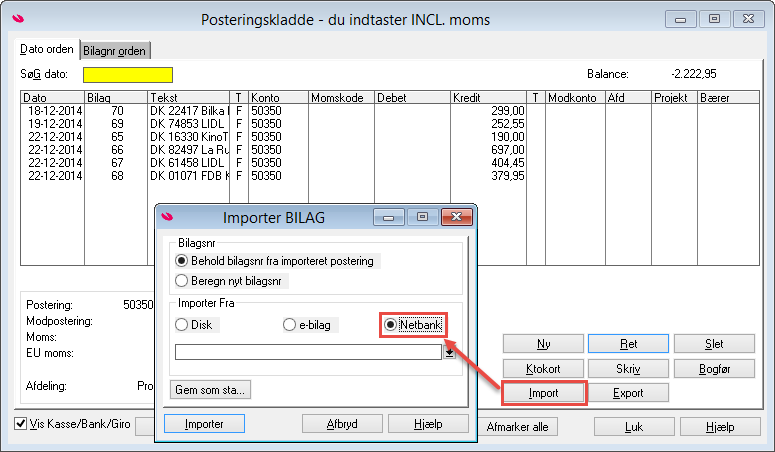Maximize the Importer BILAG dialog
This screenshot has height=452, width=775.
[422, 217]
